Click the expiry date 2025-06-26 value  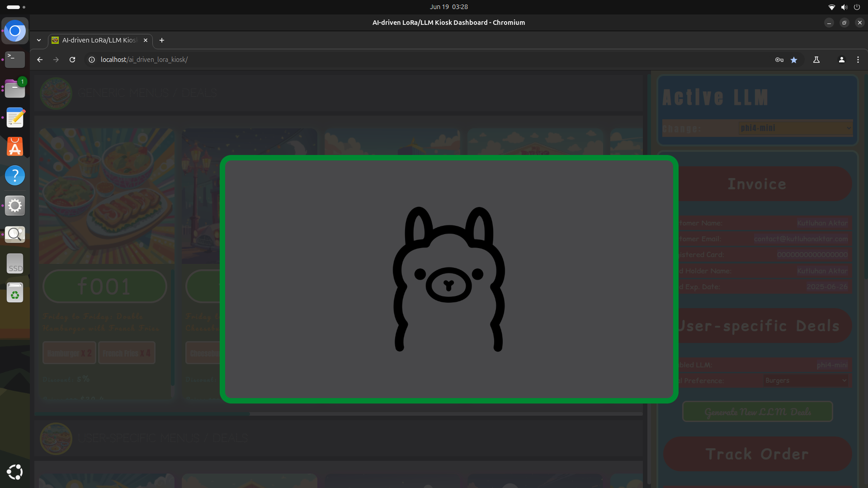(x=827, y=287)
